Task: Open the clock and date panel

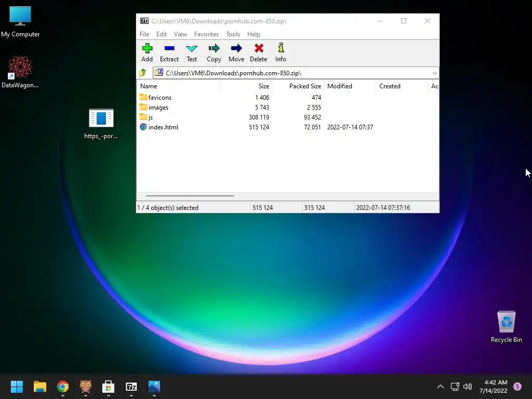Action: click(494, 387)
